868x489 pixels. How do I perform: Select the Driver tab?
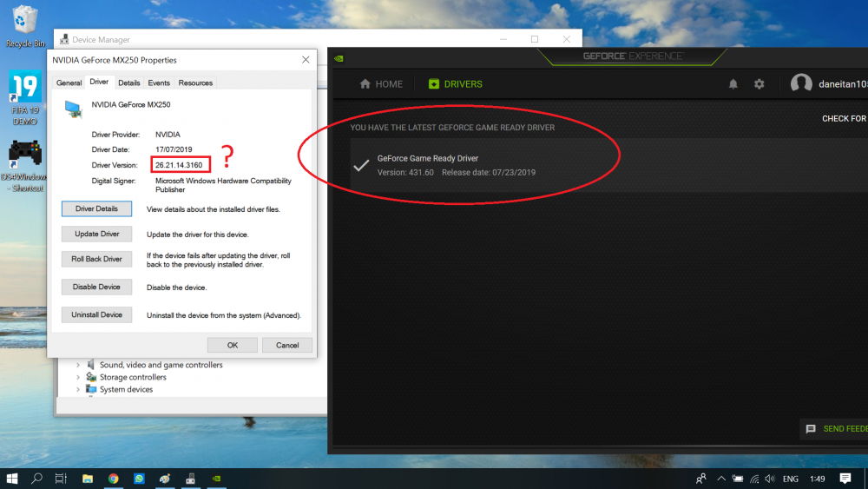99,82
